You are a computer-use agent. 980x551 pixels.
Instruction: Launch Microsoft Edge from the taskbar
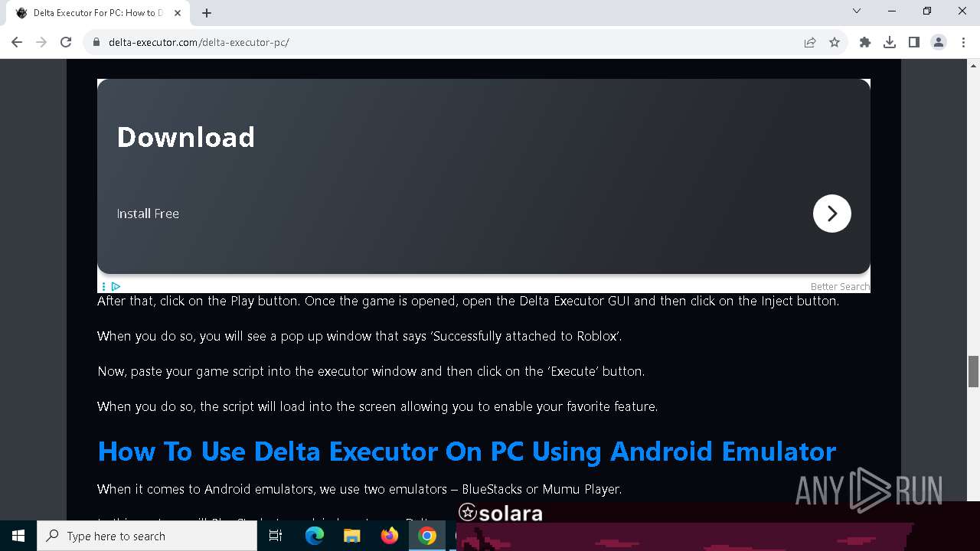tap(315, 536)
